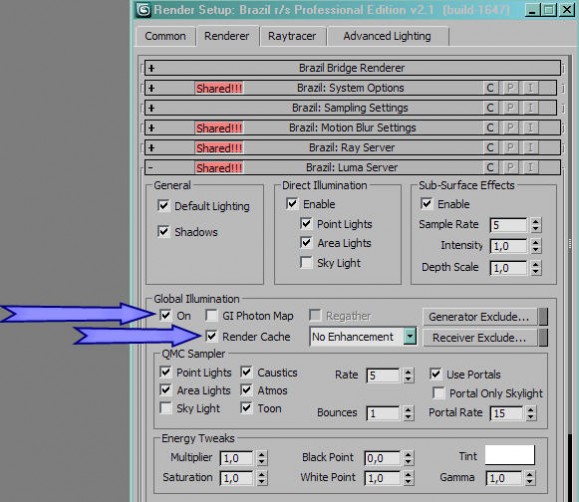This screenshot has height=502, width=579.
Task: Click the Saturation spinner arrows
Action: [x=261, y=478]
